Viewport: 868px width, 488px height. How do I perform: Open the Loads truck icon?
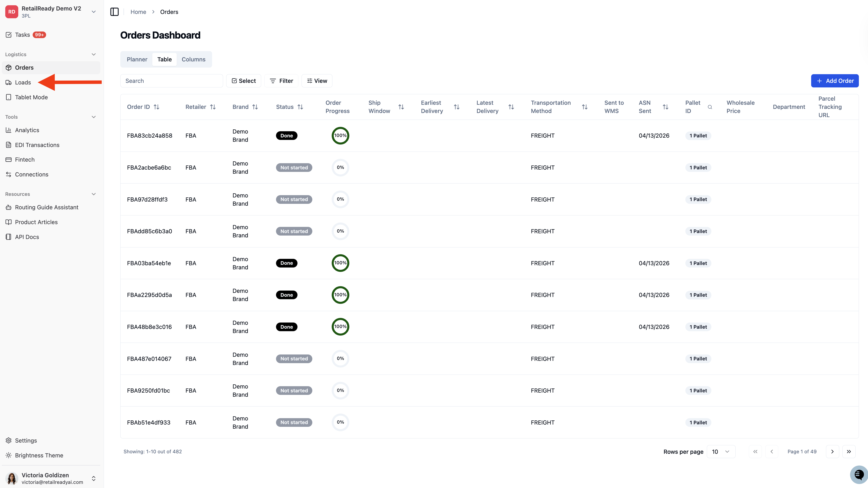[x=9, y=82]
